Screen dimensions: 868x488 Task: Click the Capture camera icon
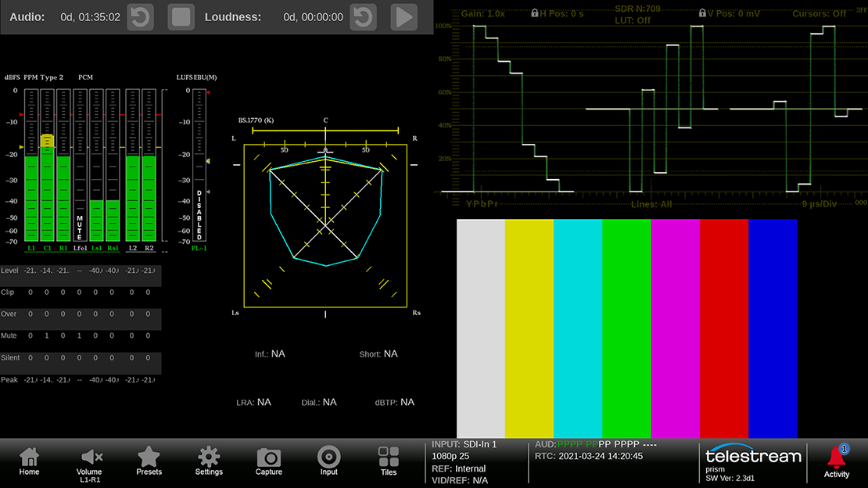(x=268, y=461)
